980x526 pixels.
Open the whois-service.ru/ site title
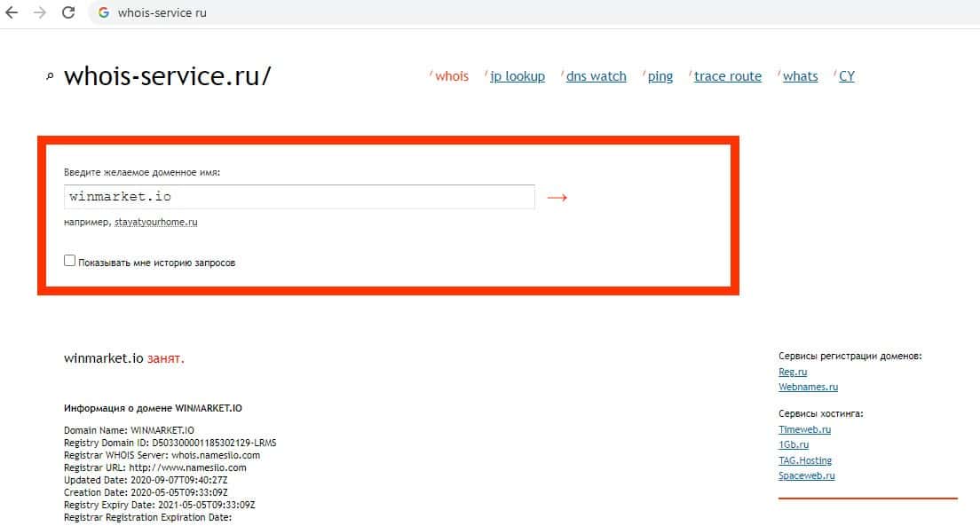[x=168, y=76]
